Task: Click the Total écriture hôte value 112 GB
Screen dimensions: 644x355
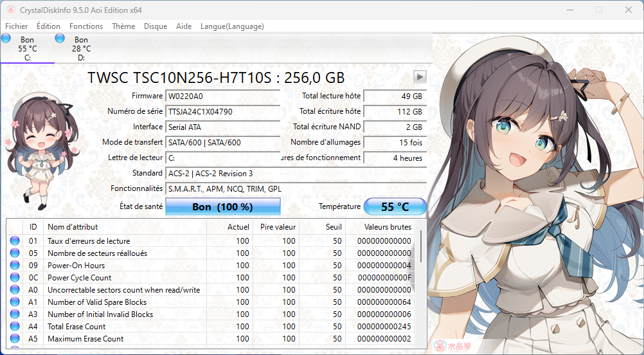Action: (395, 111)
